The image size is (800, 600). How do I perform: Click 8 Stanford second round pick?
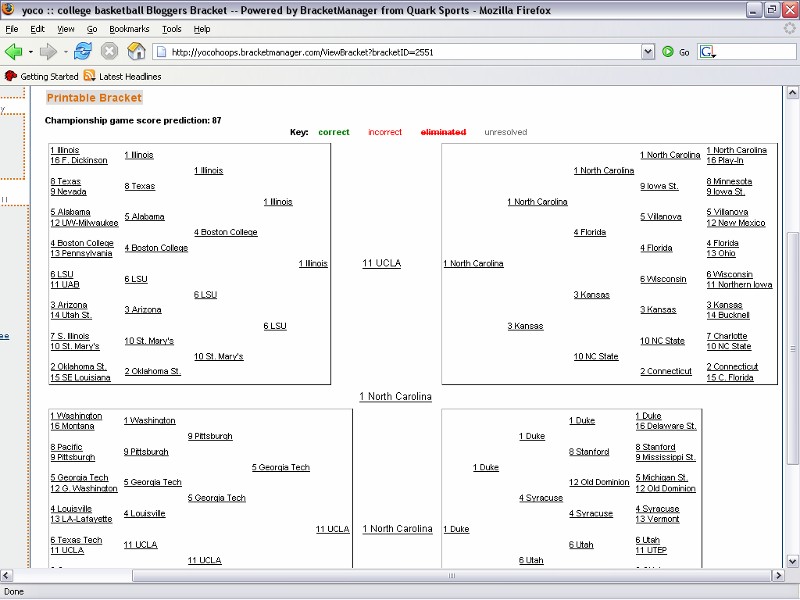(589, 452)
